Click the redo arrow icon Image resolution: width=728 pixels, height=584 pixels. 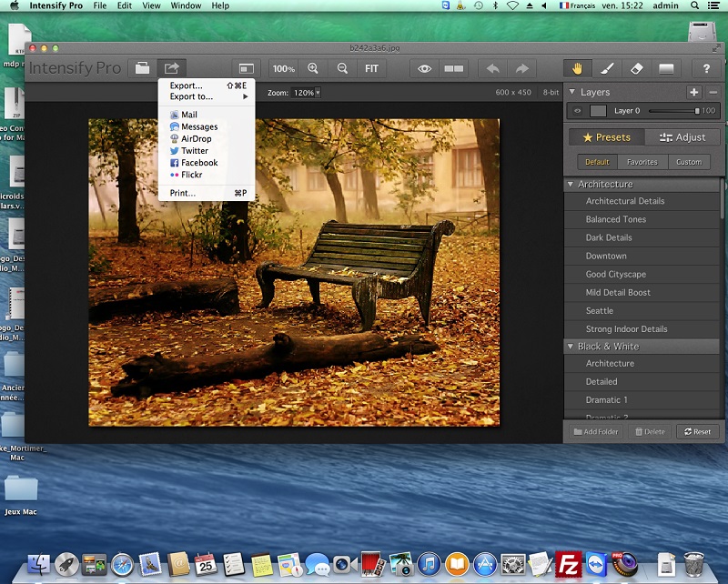[521, 69]
